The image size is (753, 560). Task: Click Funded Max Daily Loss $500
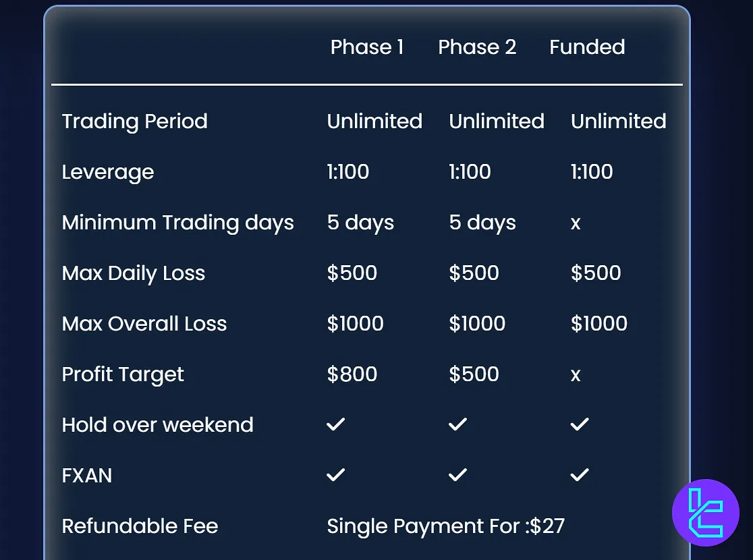596,273
